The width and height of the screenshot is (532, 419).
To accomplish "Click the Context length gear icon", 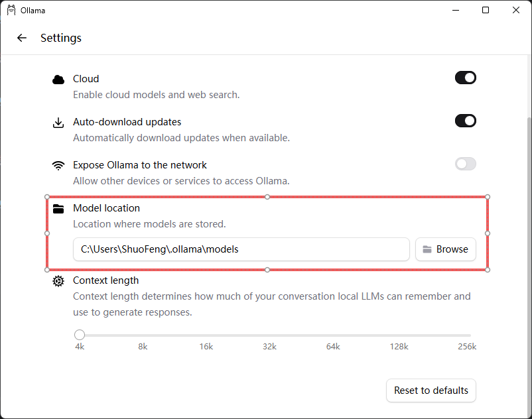I will pyautogui.click(x=58, y=281).
